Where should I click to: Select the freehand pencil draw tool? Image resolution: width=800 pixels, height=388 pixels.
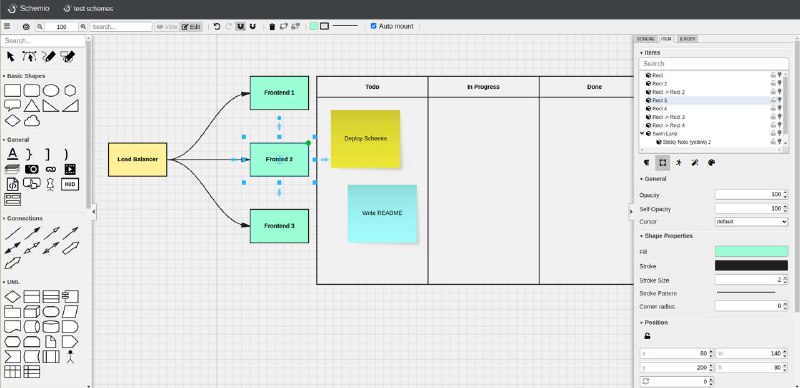coord(49,56)
